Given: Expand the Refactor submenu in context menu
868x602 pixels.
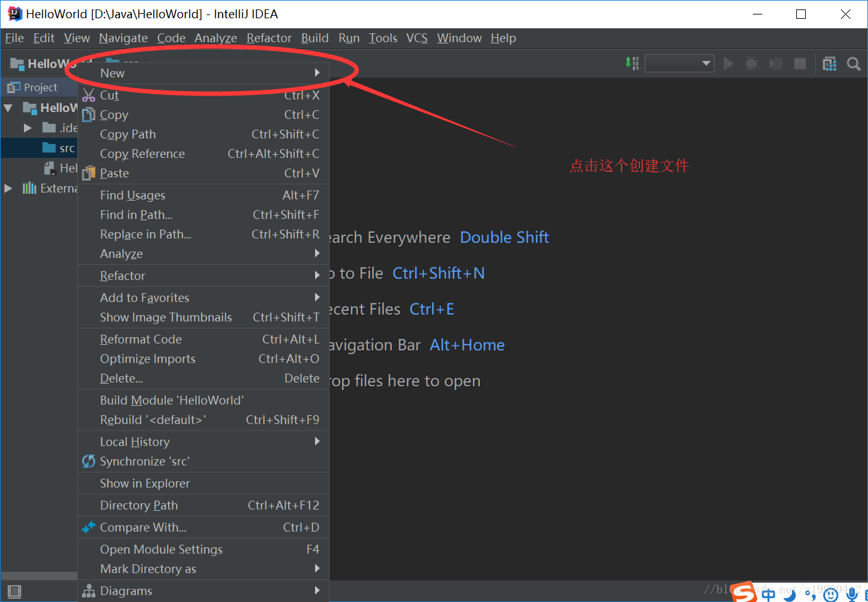Looking at the screenshot, I should pyautogui.click(x=203, y=276).
